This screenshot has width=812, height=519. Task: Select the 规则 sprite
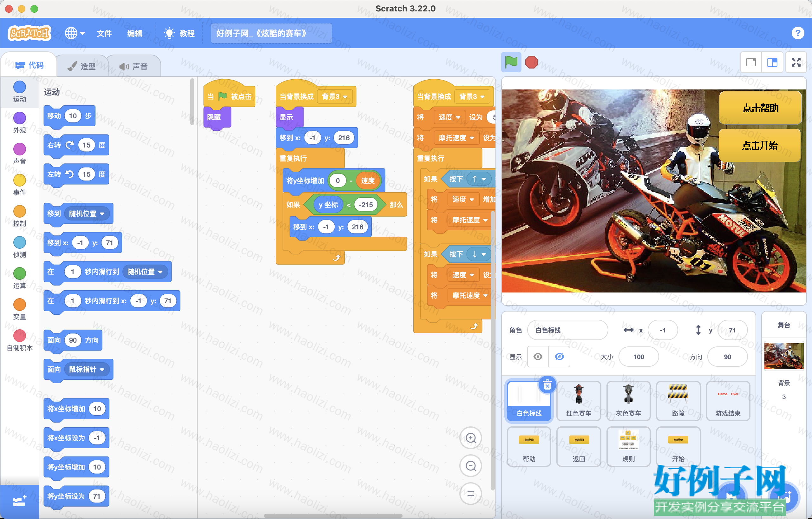click(x=628, y=446)
